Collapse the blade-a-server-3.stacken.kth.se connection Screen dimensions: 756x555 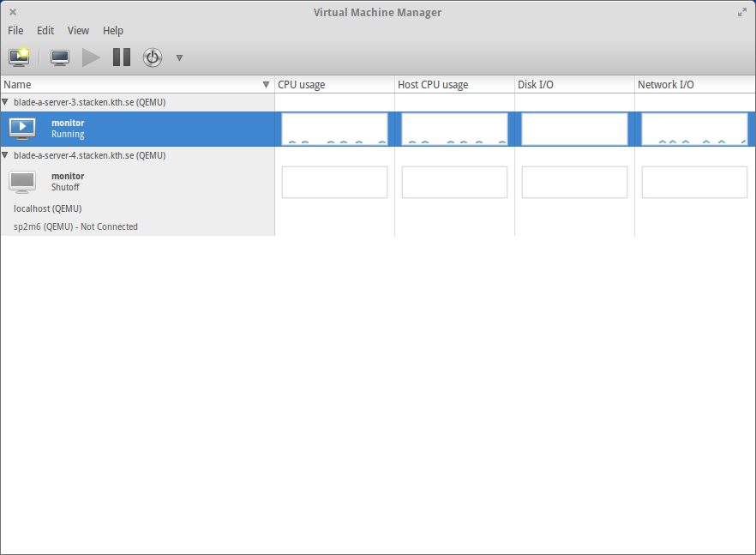coord(5,102)
